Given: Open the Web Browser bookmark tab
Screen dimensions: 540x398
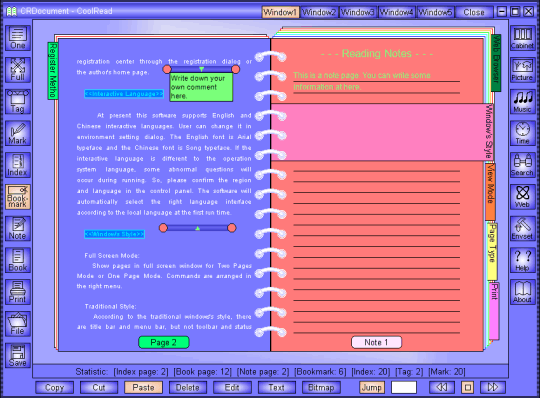Looking at the screenshot, I should click(496, 63).
